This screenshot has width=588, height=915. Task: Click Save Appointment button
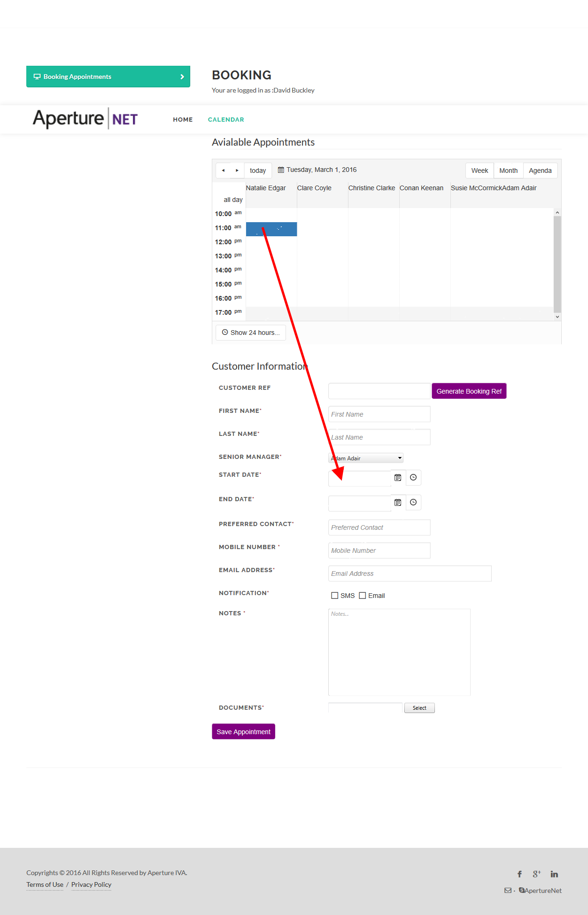[x=243, y=732]
